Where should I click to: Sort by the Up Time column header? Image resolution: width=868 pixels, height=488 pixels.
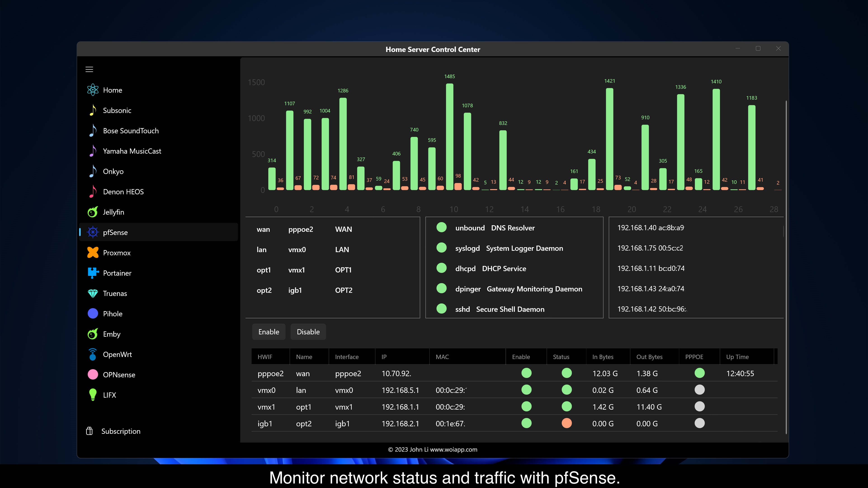coord(737,357)
